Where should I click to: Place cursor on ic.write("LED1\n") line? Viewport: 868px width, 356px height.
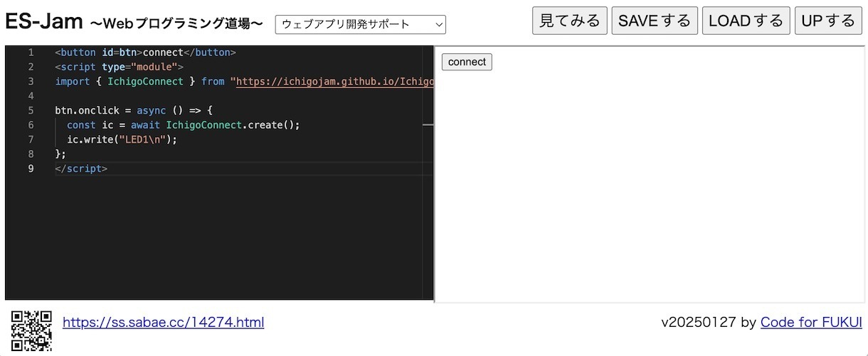122,139
